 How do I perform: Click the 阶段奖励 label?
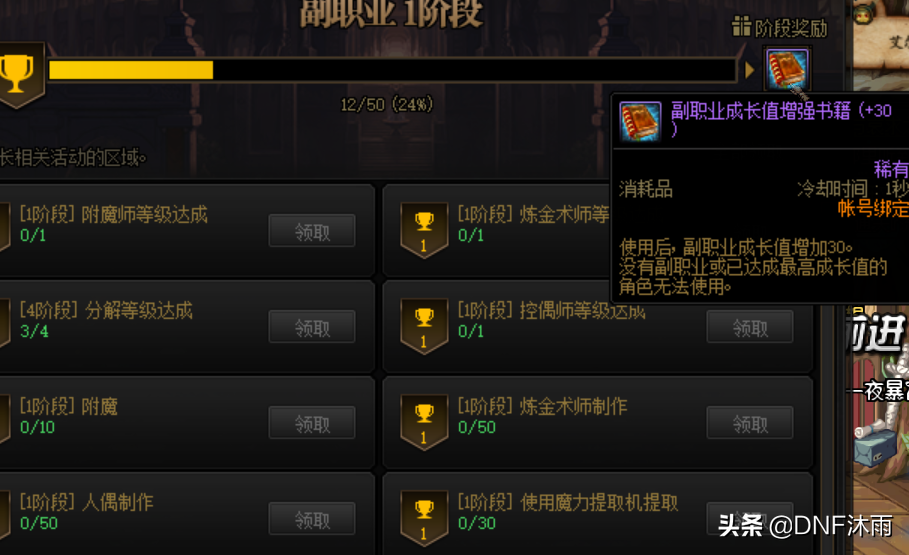click(791, 28)
